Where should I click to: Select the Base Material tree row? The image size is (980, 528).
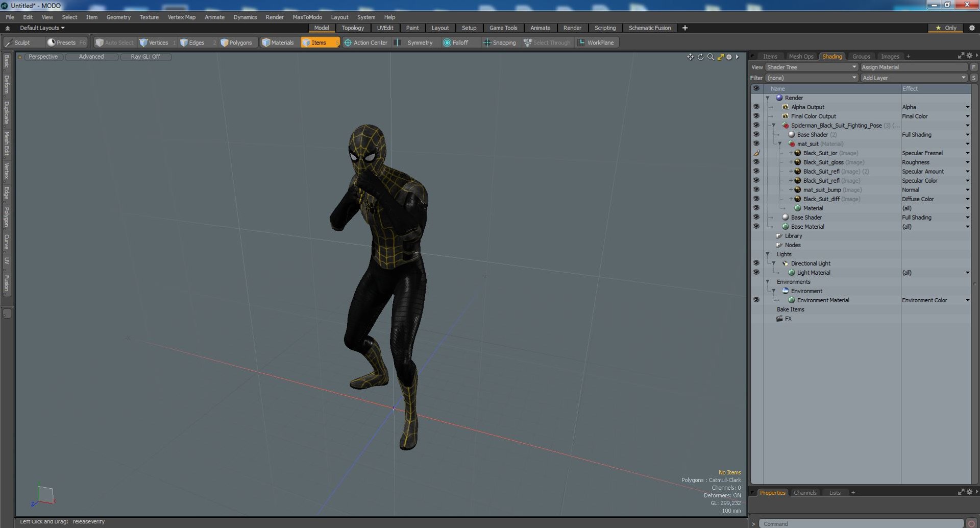click(x=861, y=227)
